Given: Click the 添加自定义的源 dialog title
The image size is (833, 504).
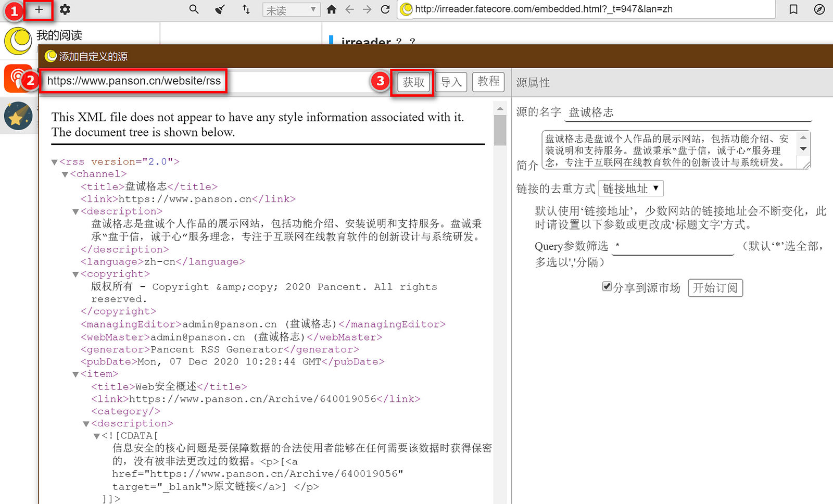Looking at the screenshot, I should [93, 56].
